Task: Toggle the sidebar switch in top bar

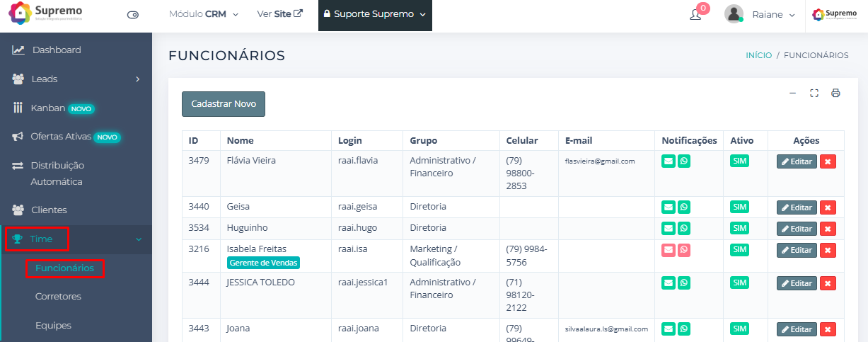Action: 132,15
